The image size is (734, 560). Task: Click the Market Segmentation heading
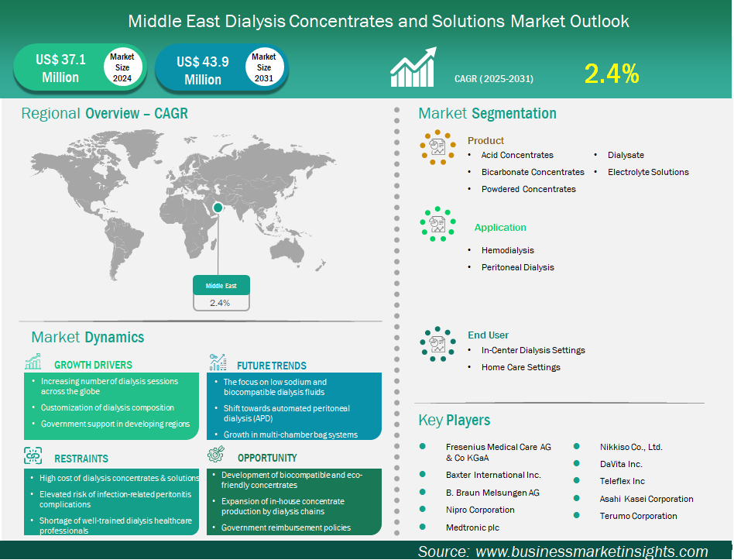(x=487, y=114)
